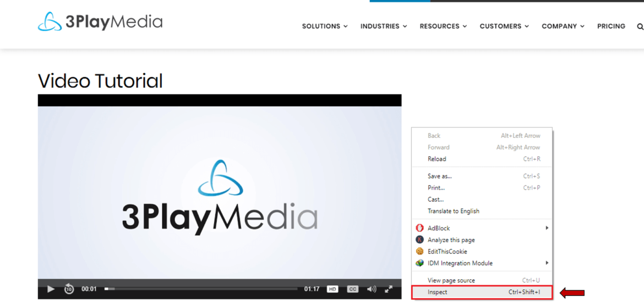This screenshot has height=303, width=644.
Task: Click the Video Tutorial heading
Action: click(100, 81)
